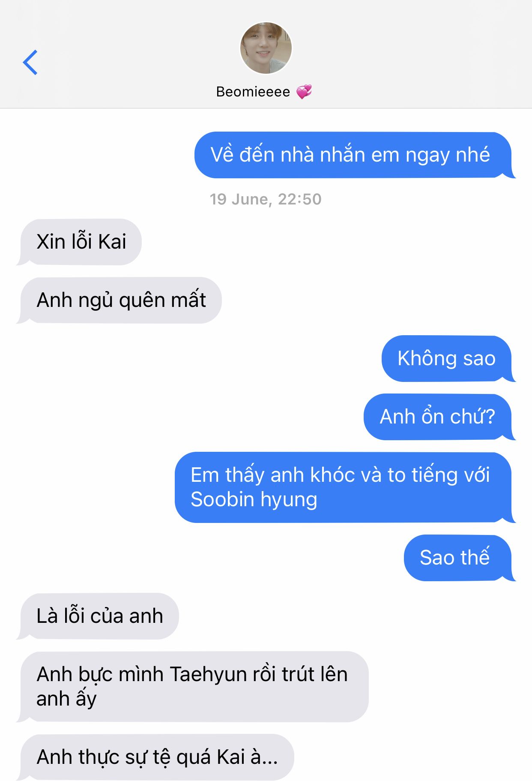Tap the "anh ấy" second line of the Taehyun message
The image size is (532, 781).
coord(66,699)
